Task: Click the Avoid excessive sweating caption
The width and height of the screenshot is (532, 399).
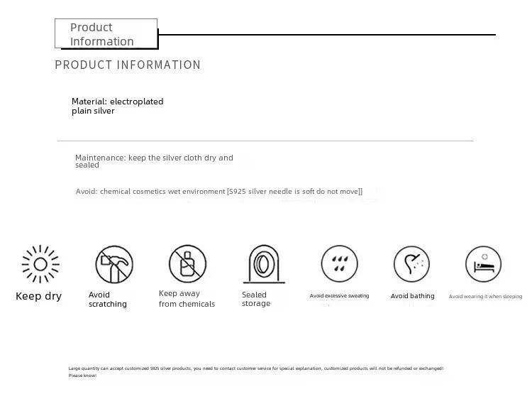Action: (339, 296)
